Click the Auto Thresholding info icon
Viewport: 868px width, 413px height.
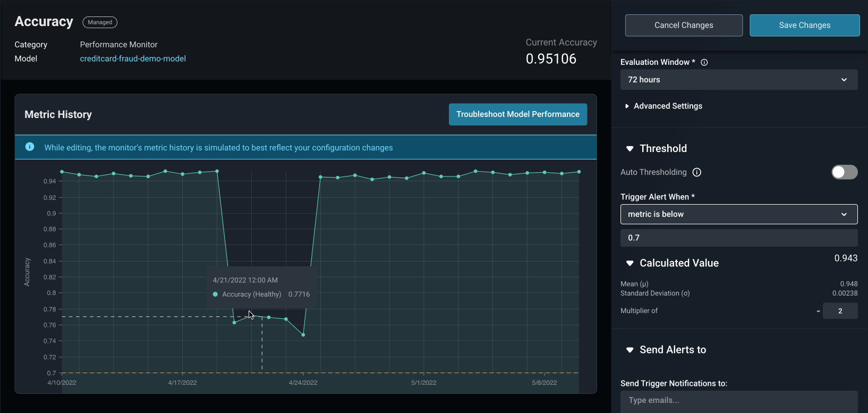point(697,172)
